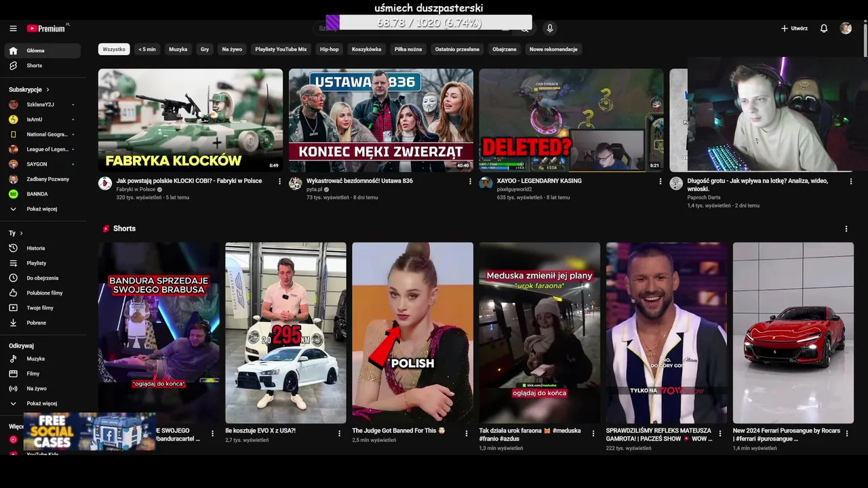Open Historia watch history

(43, 248)
